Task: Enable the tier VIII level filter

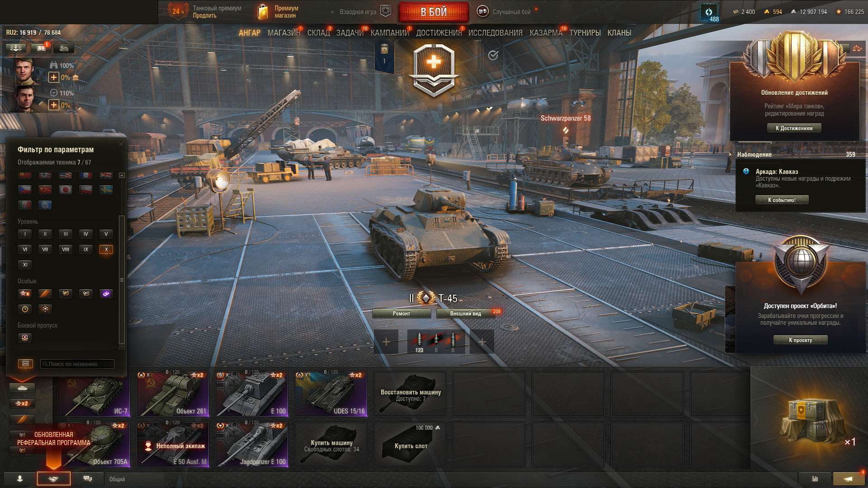Action: click(x=66, y=249)
